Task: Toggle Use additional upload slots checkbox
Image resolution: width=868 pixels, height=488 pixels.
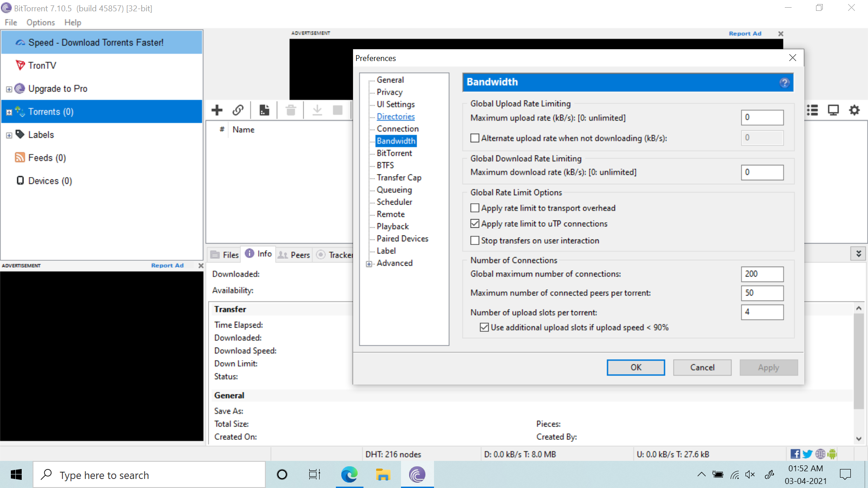Action: tap(484, 328)
